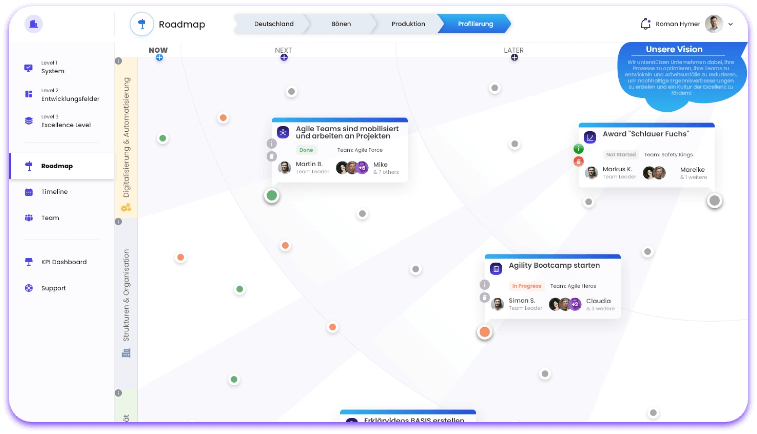The width and height of the screenshot is (757, 434).
Task: Click the company logo icon in the sidebar
Action: click(x=35, y=23)
